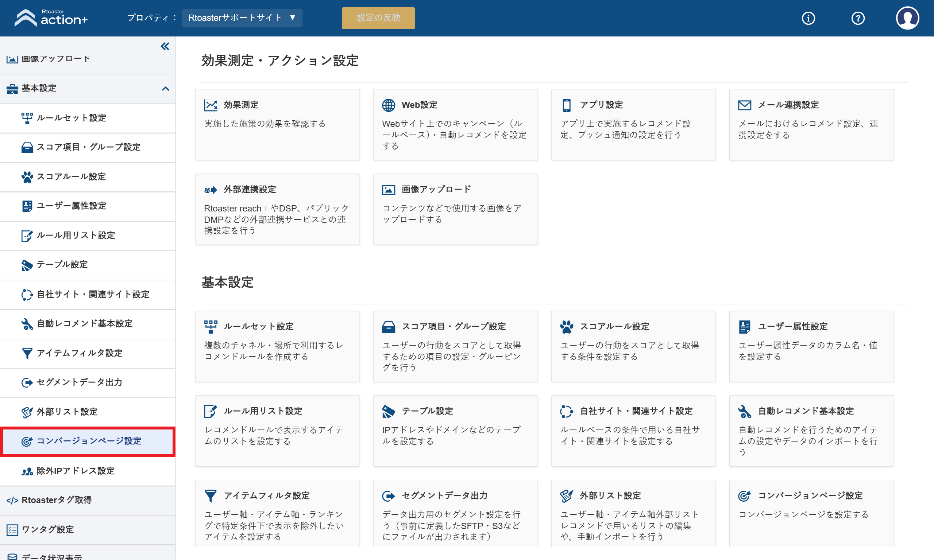Click the target icon on コンバージョンページ設定 card

coord(745,496)
